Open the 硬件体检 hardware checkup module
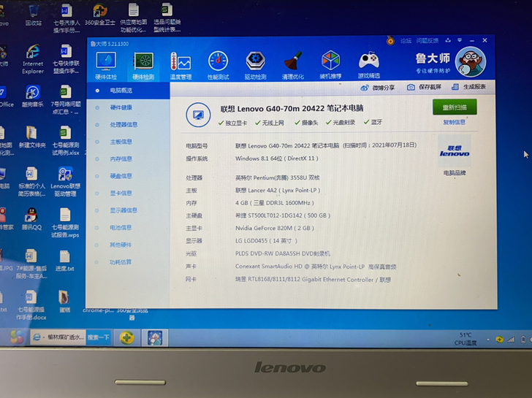 [106, 66]
